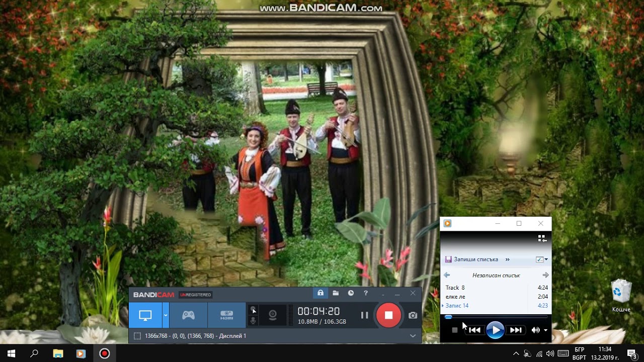The width and height of the screenshot is (644, 362).
Task: Select елке ле in the playlist
Action: 455,297
